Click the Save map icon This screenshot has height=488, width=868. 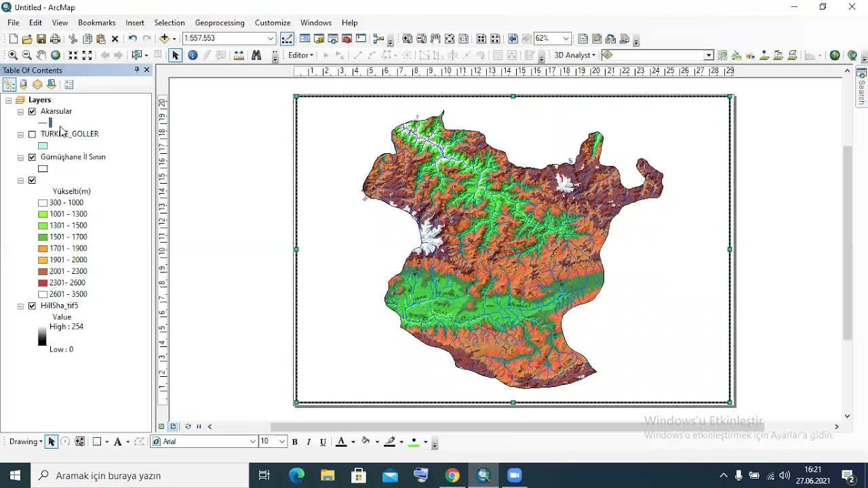[x=41, y=39]
